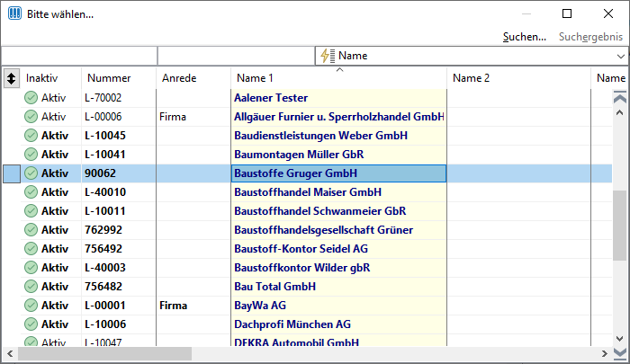Click horizontal scrollbar right arrow

[604, 353]
